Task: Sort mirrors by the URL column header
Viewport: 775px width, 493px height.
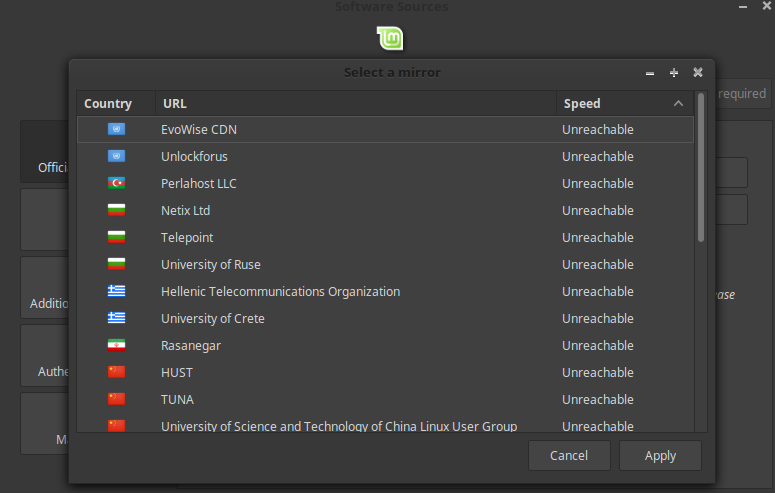Action: pos(356,103)
